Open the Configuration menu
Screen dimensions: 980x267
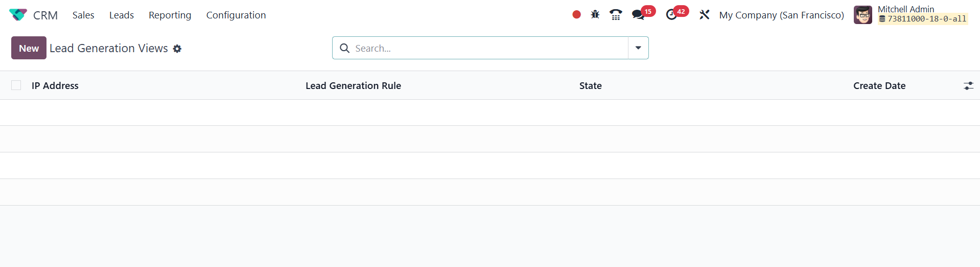point(236,15)
